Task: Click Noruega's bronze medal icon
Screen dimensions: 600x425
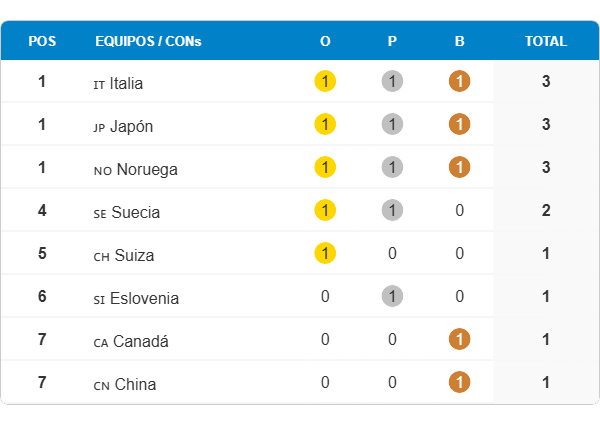Action: (459, 167)
